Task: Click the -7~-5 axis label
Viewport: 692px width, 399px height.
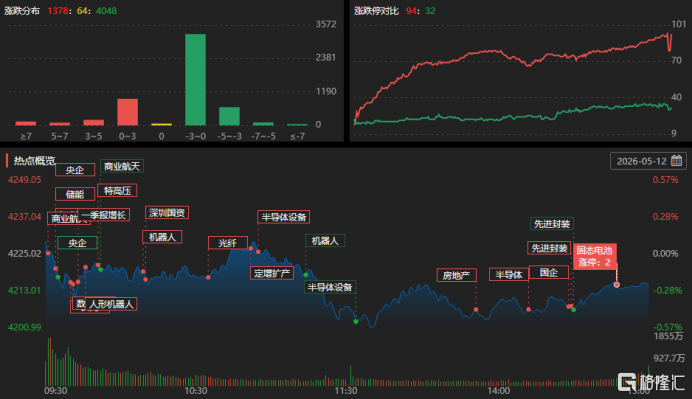Action: pos(263,136)
